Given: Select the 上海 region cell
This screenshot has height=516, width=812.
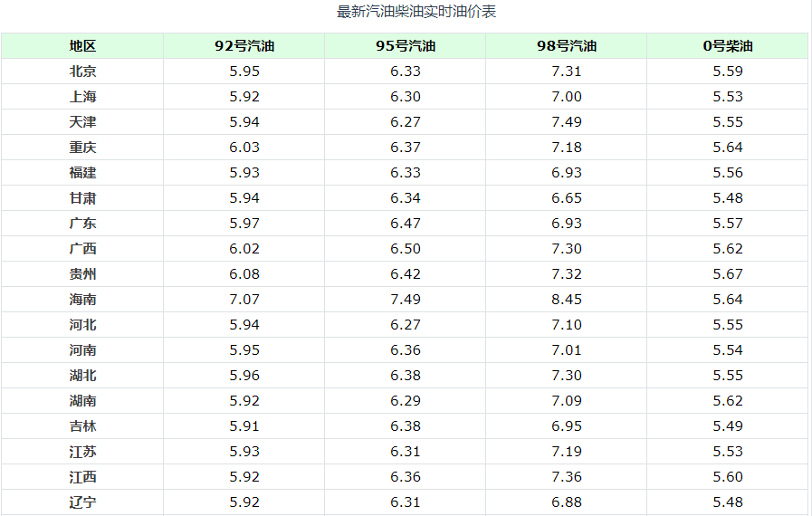Looking at the screenshot, I should click(82, 97).
